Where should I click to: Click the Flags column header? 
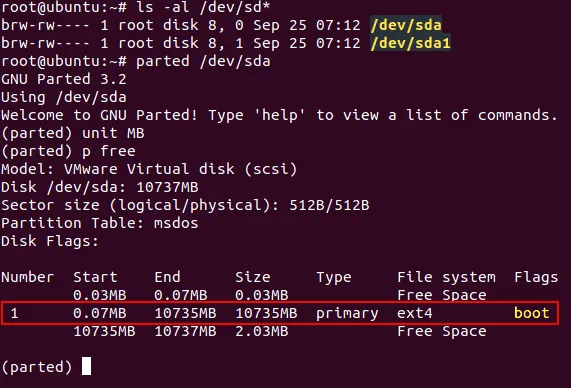[536, 278]
